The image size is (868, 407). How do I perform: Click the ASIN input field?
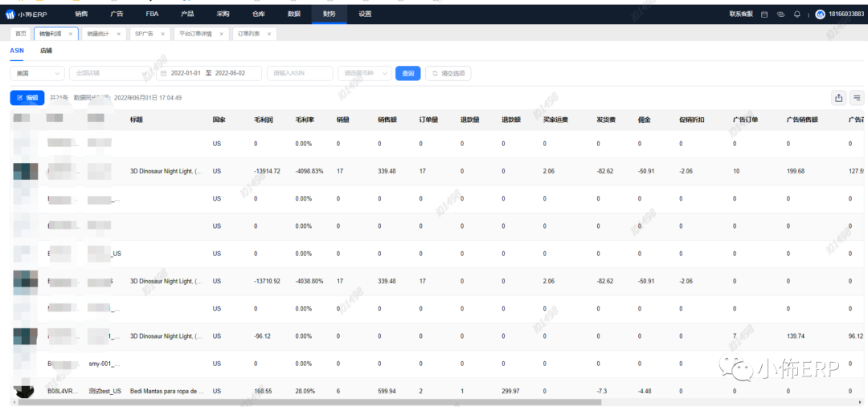pyautogui.click(x=299, y=73)
